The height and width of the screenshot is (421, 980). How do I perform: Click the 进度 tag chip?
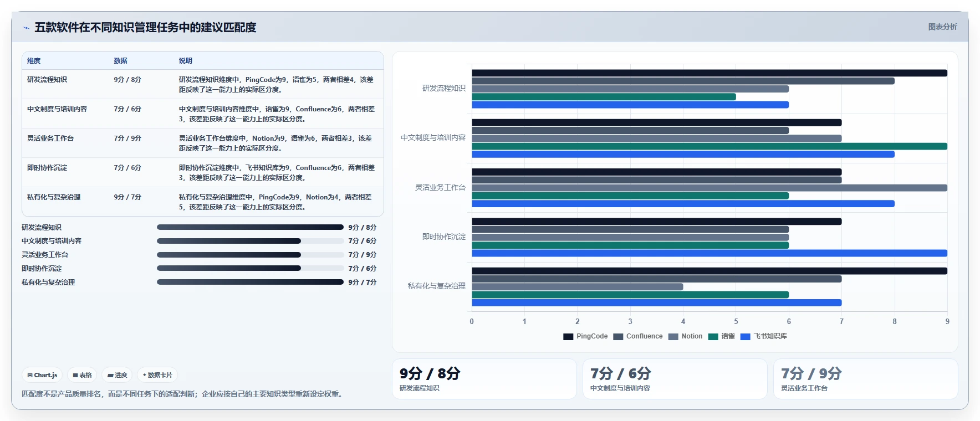[x=117, y=375]
